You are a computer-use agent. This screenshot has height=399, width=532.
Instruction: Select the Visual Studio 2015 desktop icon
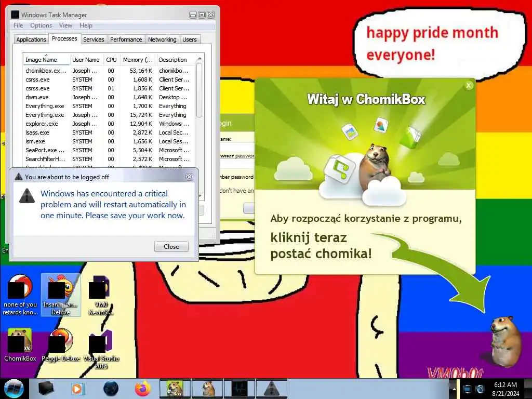[x=101, y=349]
